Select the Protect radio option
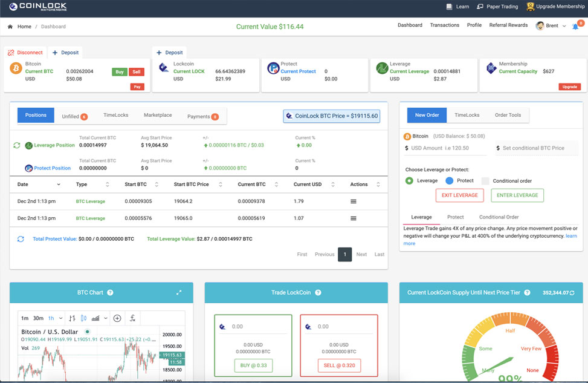The height and width of the screenshot is (383, 588). tap(449, 181)
